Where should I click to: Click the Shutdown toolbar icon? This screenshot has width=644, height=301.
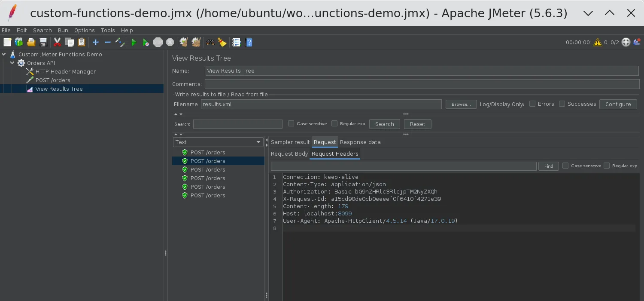click(x=170, y=42)
